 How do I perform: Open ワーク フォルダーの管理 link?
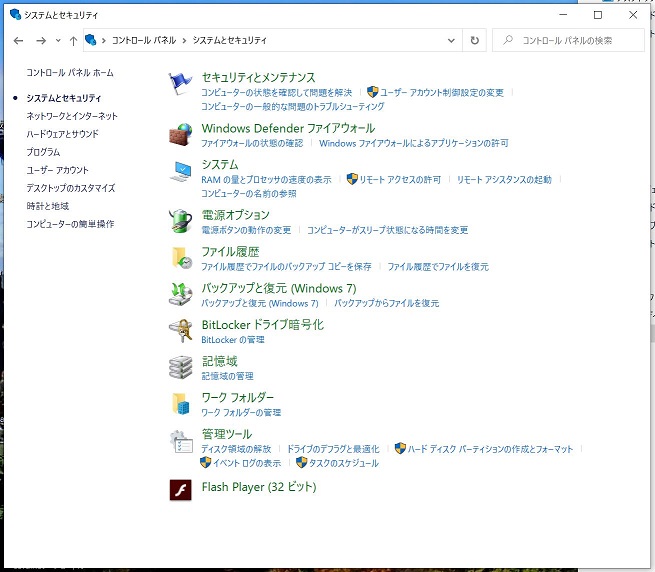pos(241,413)
